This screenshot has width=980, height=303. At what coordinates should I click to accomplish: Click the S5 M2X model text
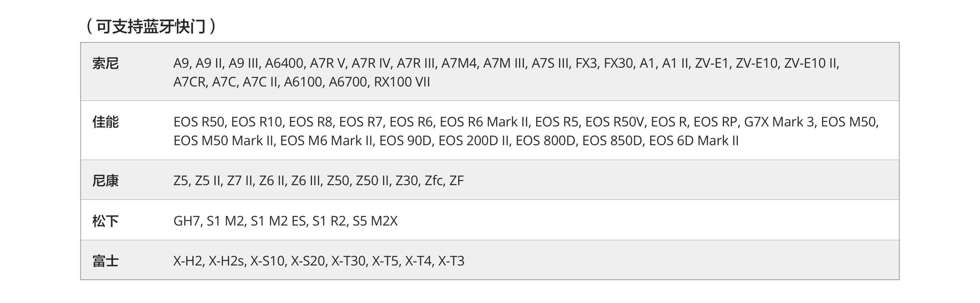[375, 221]
